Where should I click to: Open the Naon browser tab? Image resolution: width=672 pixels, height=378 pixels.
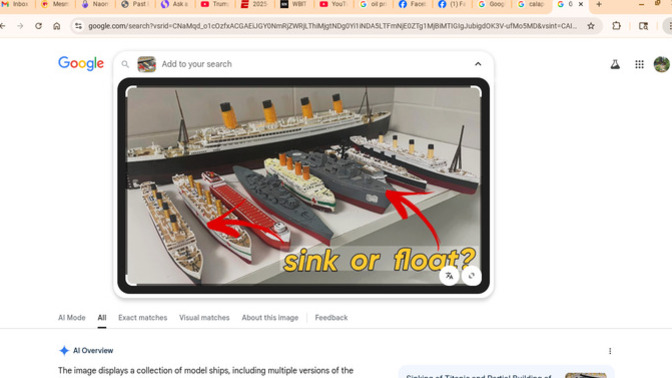click(96, 4)
